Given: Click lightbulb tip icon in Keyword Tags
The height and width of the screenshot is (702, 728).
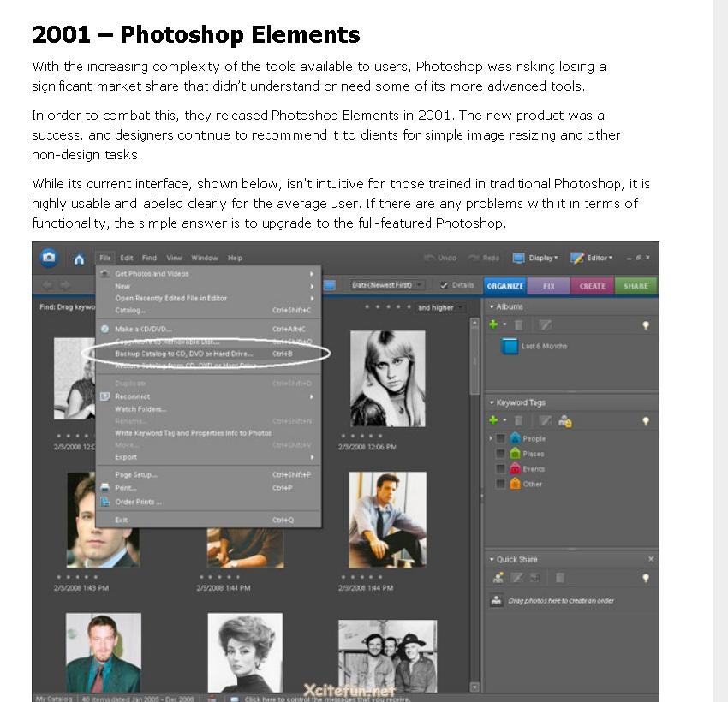Looking at the screenshot, I should (646, 421).
